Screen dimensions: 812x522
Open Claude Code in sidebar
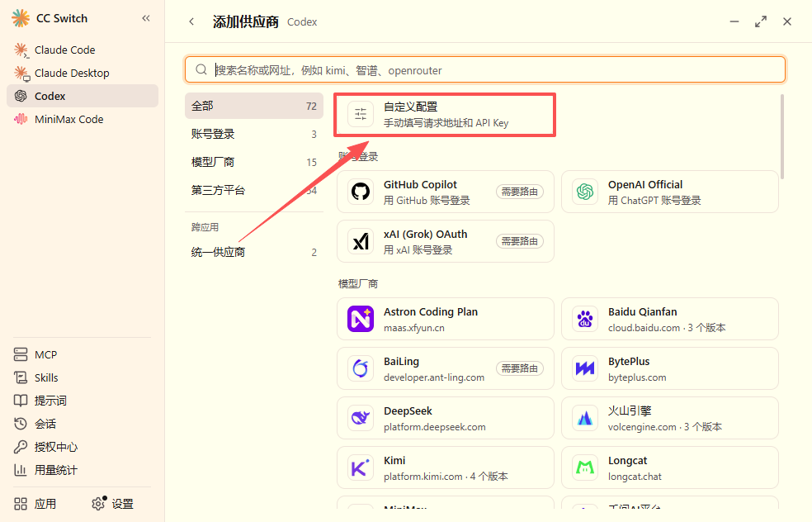[x=83, y=50]
